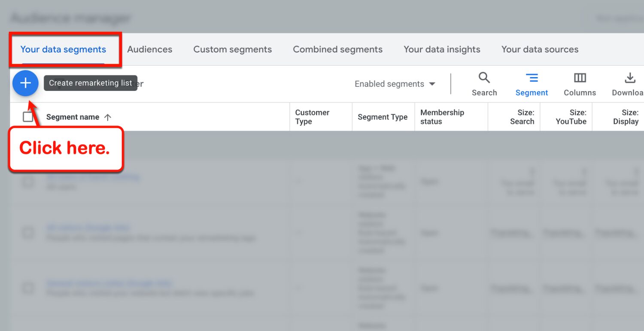Switch to the Your data segments tab
Screen dimensions: 644x331
click(63, 49)
